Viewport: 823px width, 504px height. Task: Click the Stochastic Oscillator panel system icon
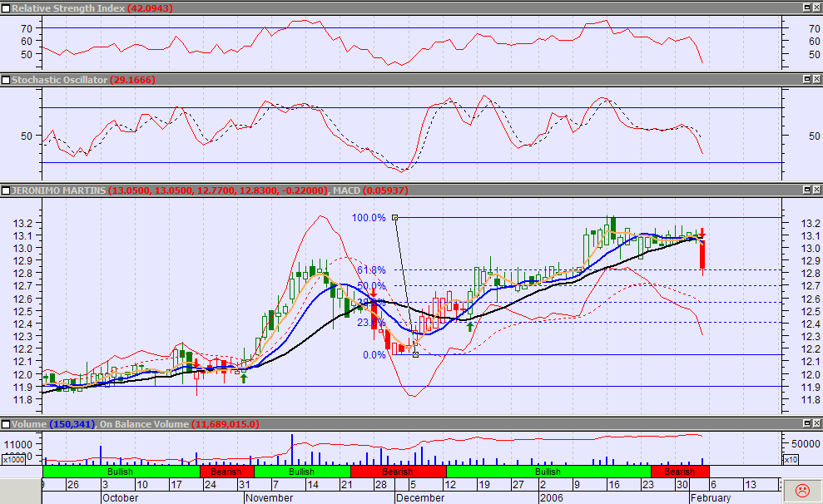pyautogui.click(x=6, y=80)
